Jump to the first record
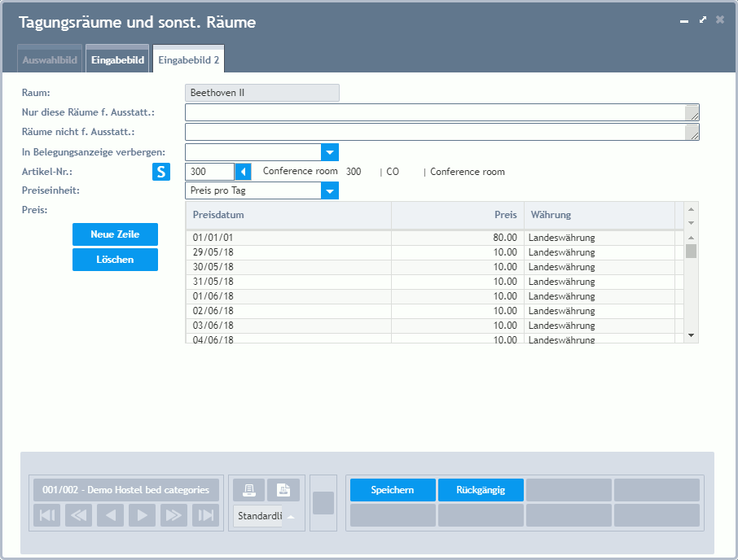This screenshot has height=560, width=738. (47, 515)
